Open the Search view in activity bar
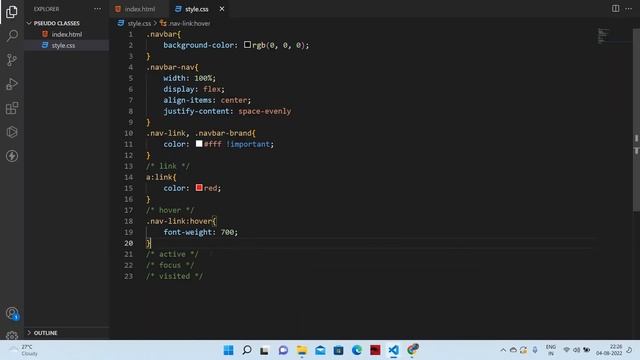The height and width of the screenshot is (360, 640). [12, 36]
